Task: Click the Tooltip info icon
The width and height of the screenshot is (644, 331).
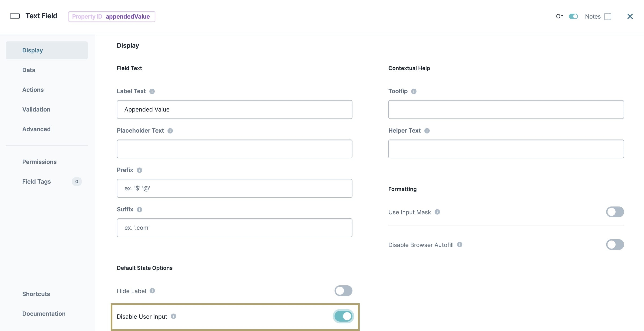Action: (x=414, y=92)
